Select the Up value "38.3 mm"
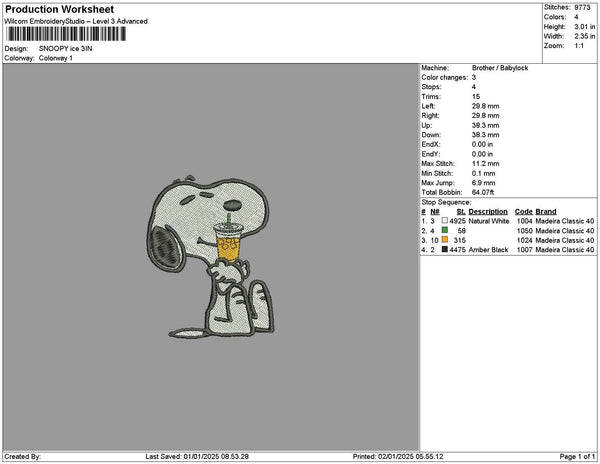The height and width of the screenshot is (464, 600). pyautogui.click(x=485, y=125)
